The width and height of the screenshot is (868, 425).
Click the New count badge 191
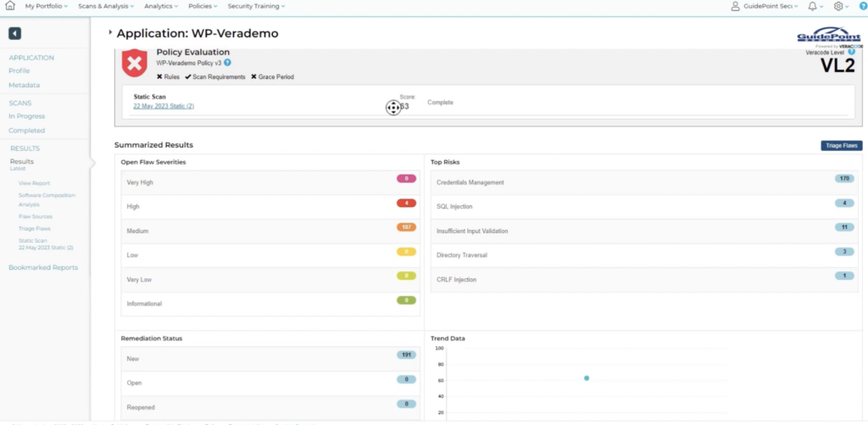pos(406,355)
